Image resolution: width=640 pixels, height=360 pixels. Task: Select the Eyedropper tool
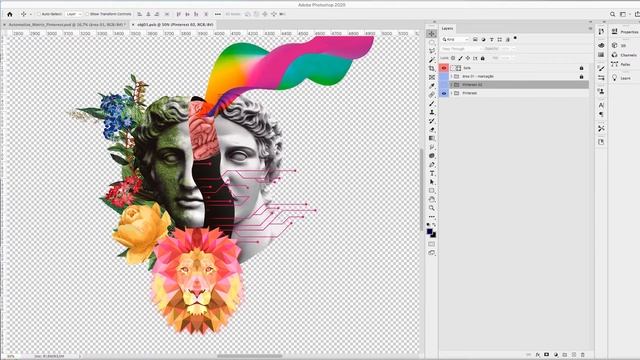[432, 86]
